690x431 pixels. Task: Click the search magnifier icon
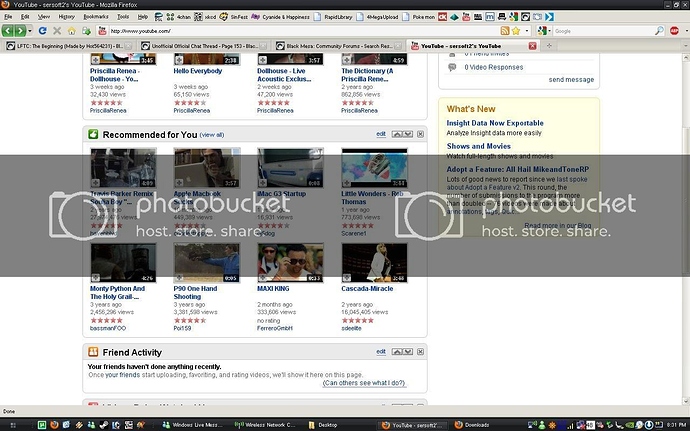coord(659,31)
